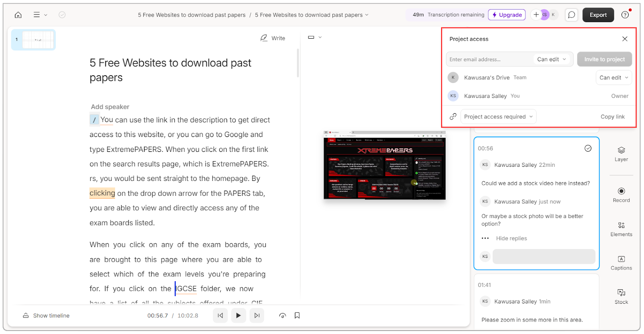Open the Layer panel
Image resolution: width=644 pixels, height=334 pixels.
click(x=621, y=154)
